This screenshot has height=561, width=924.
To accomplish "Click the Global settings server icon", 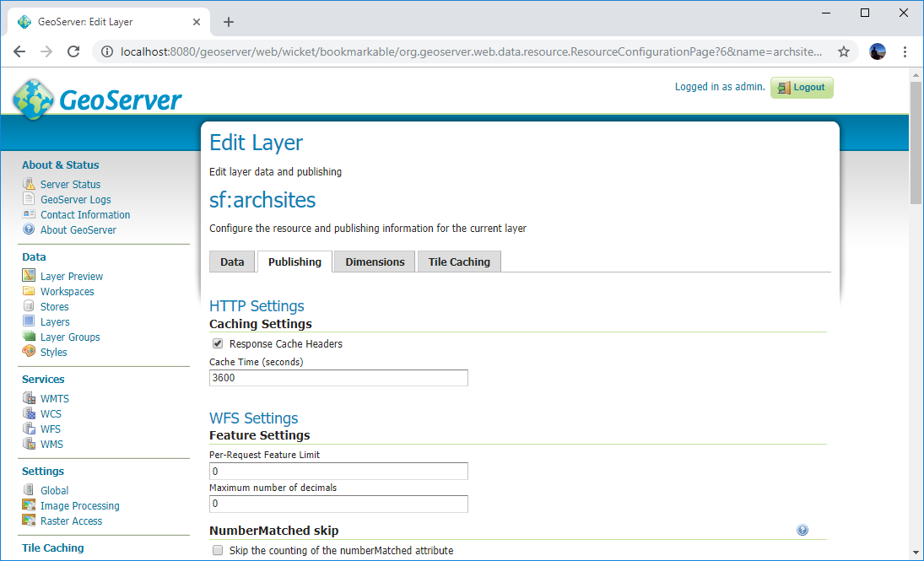I will point(29,489).
